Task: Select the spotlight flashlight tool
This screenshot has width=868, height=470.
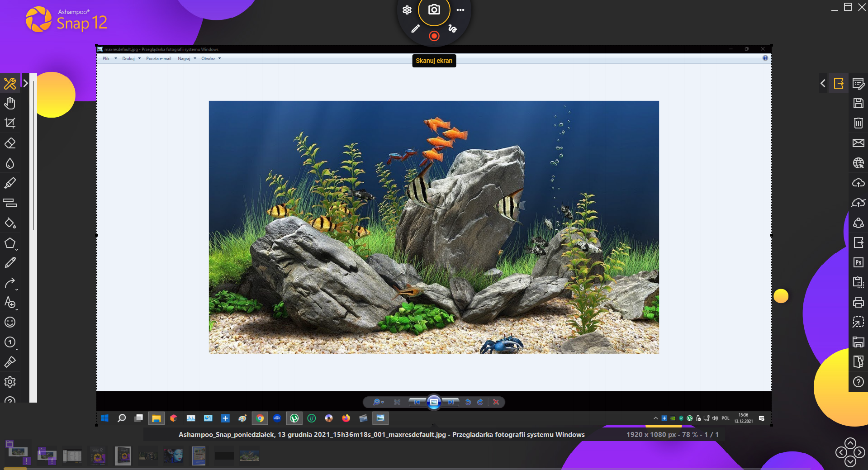Action: click(x=10, y=362)
